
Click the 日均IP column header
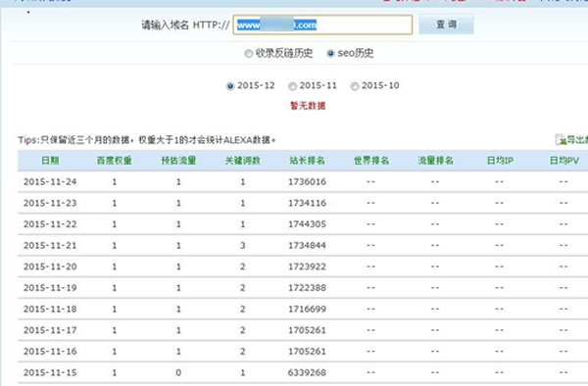[x=500, y=161]
